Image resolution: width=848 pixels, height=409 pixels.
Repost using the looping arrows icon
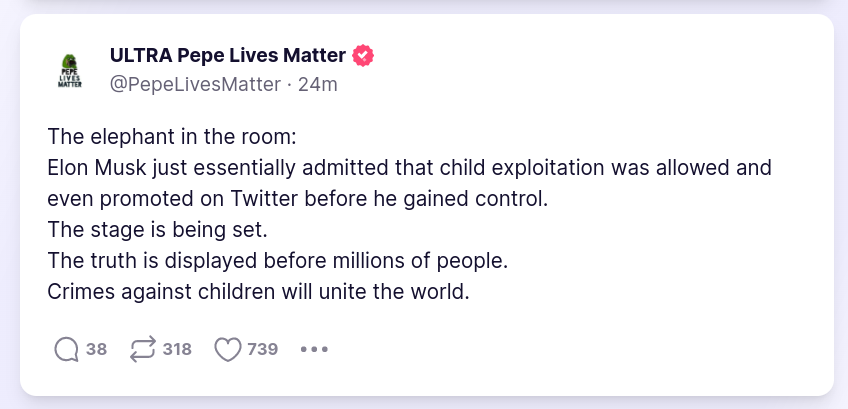click(143, 350)
